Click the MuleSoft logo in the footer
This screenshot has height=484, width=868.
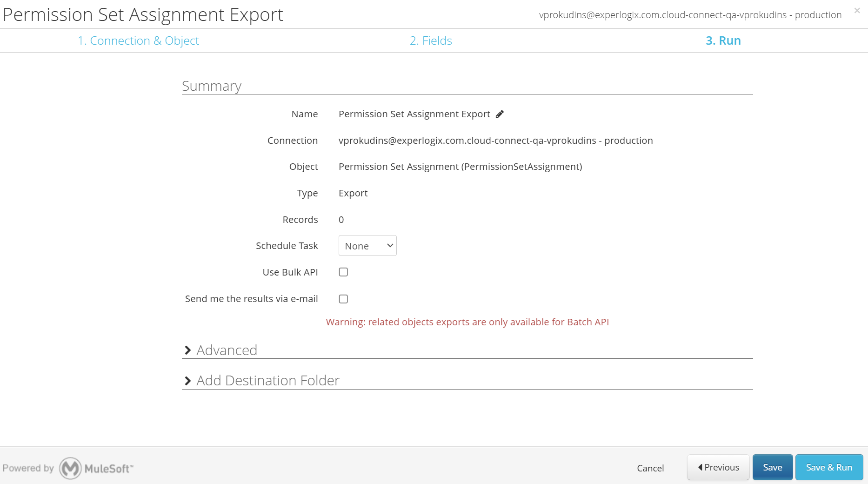[96, 468]
